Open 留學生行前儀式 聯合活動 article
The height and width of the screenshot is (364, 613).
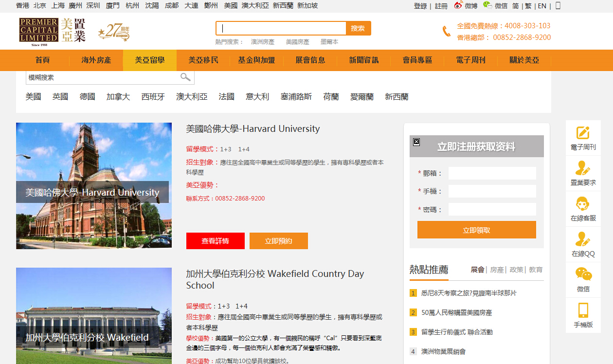457,332
